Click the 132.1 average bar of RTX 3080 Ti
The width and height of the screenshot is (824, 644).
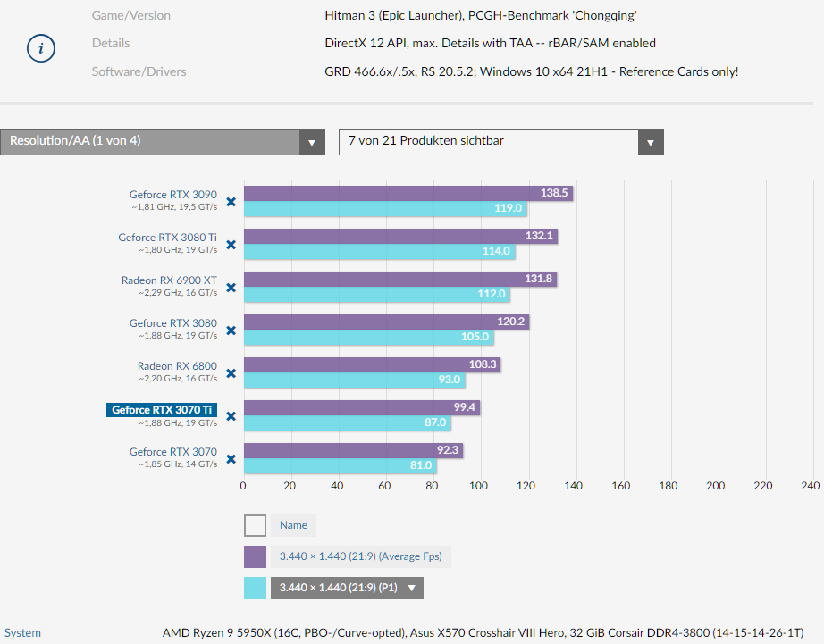point(401,236)
